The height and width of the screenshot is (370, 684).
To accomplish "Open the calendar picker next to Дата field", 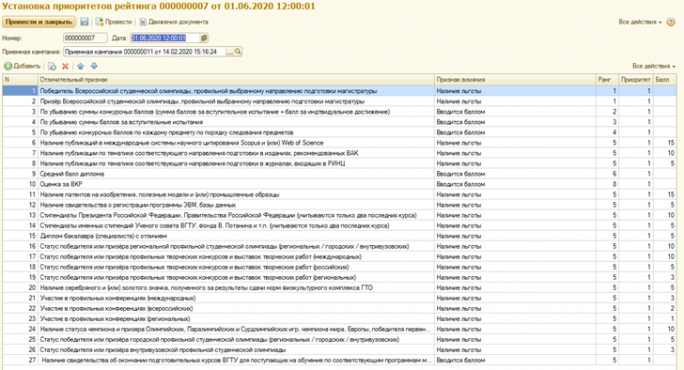I will pyautogui.click(x=204, y=38).
